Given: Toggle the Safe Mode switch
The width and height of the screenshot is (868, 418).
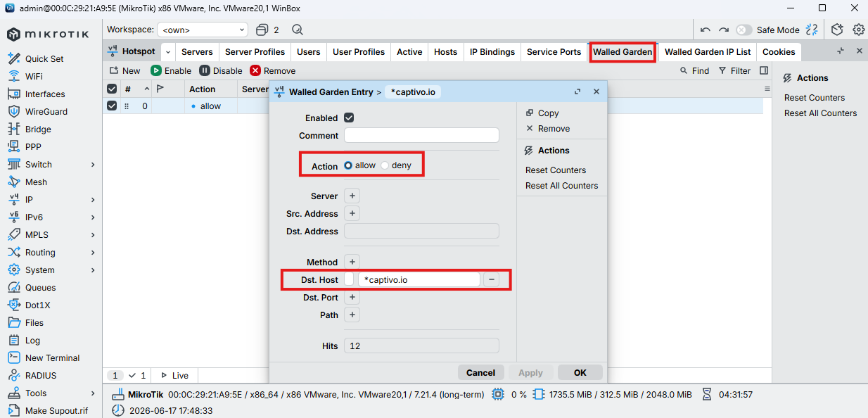Looking at the screenshot, I should point(743,30).
